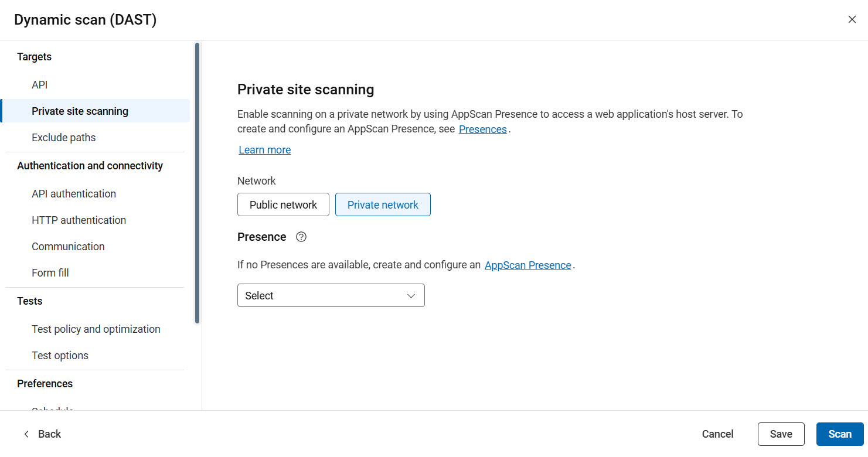Open the Presence Select dropdown
The height and width of the screenshot is (457, 868).
click(331, 295)
